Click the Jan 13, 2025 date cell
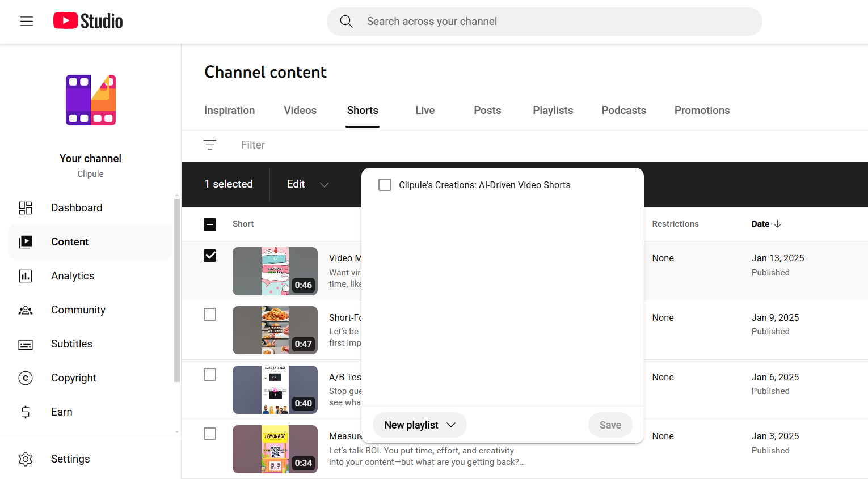 click(778, 258)
